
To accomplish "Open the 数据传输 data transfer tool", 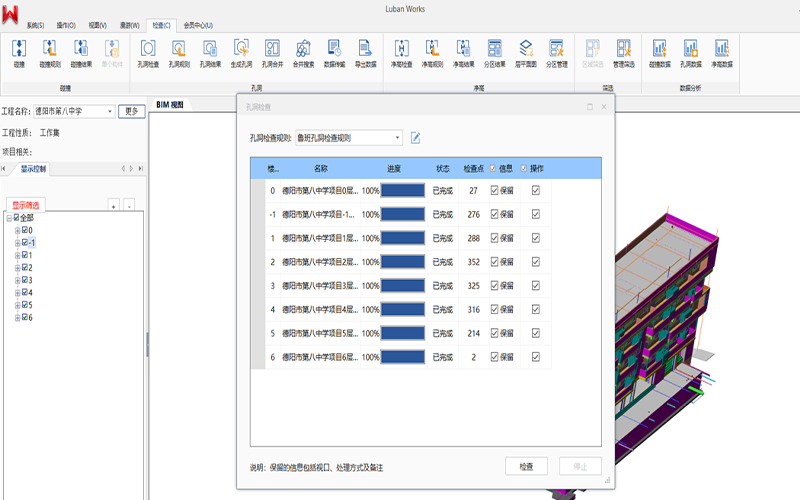I will click(335, 54).
